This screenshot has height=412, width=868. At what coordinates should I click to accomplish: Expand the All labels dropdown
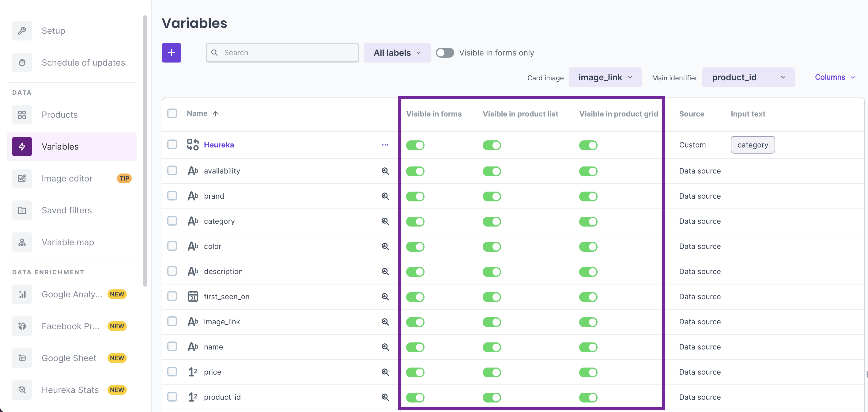pyautogui.click(x=397, y=53)
